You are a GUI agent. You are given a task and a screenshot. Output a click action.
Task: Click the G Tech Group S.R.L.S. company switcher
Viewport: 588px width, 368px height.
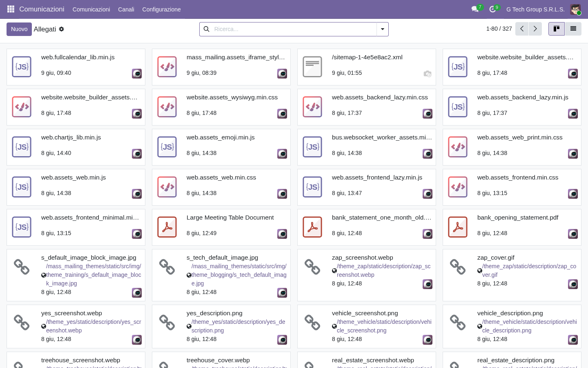(x=535, y=9)
